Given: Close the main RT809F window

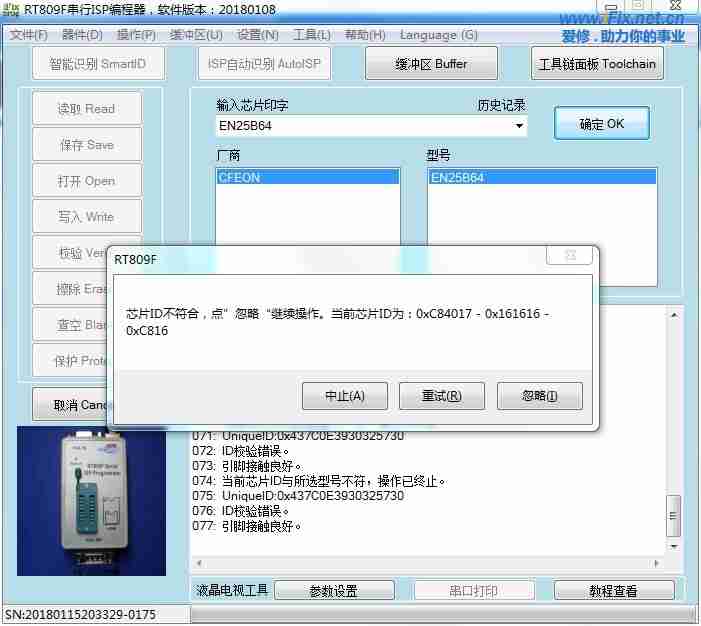Looking at the screenshot, I should 675,5.
